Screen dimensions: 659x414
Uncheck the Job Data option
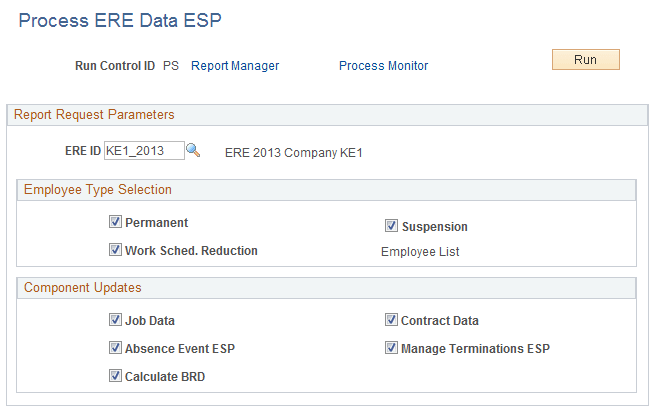116,321
